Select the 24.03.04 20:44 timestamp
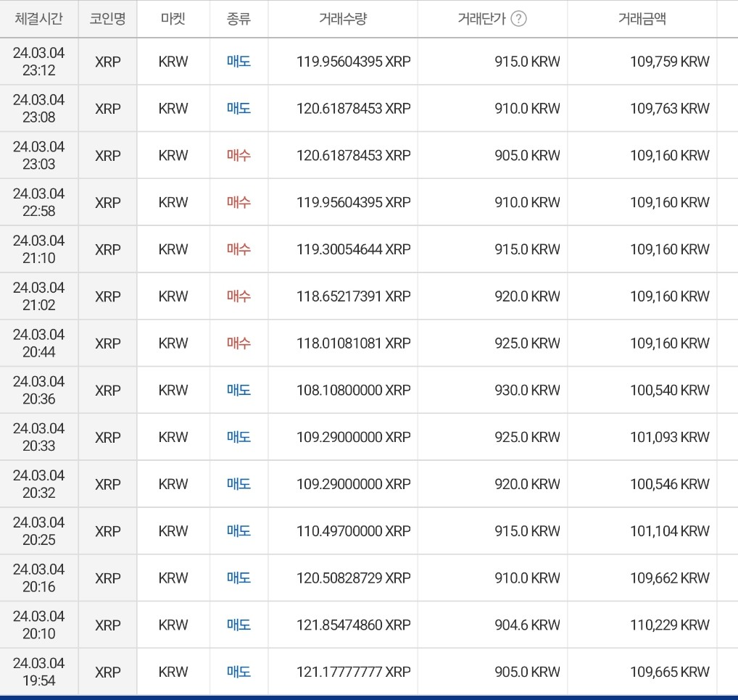Screen dimensions: 738x700 tap(38, 343)
